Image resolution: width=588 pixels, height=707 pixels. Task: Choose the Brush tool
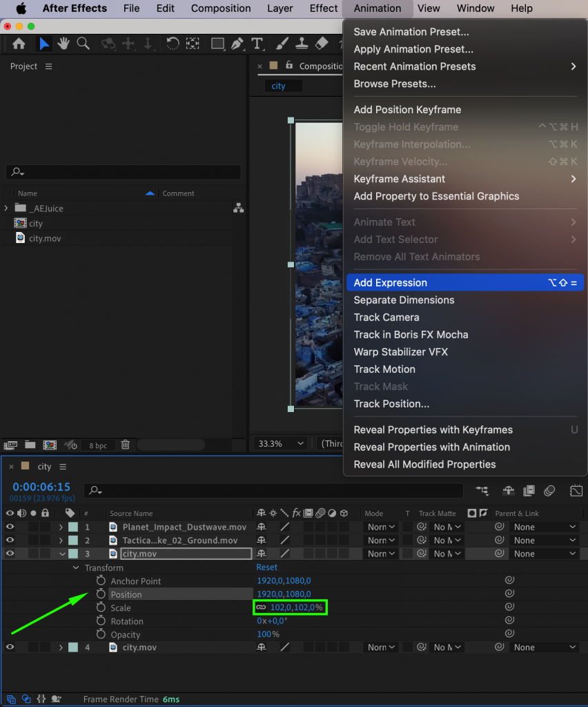tap(282, 43)
